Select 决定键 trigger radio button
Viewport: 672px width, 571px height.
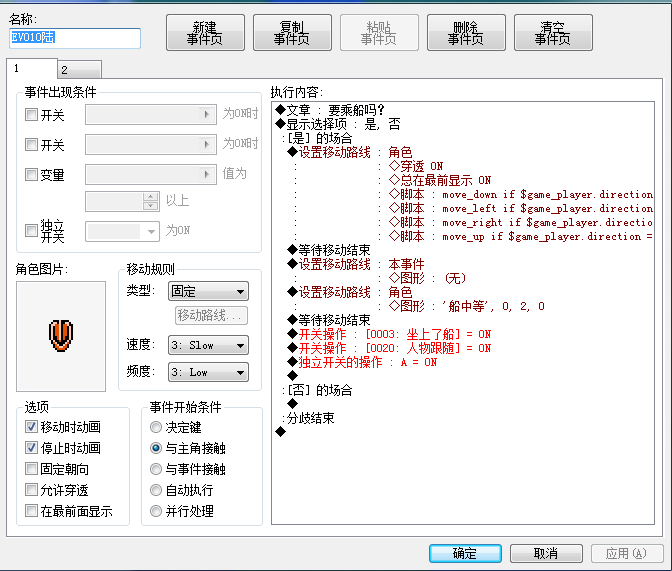tap(156, 427)
